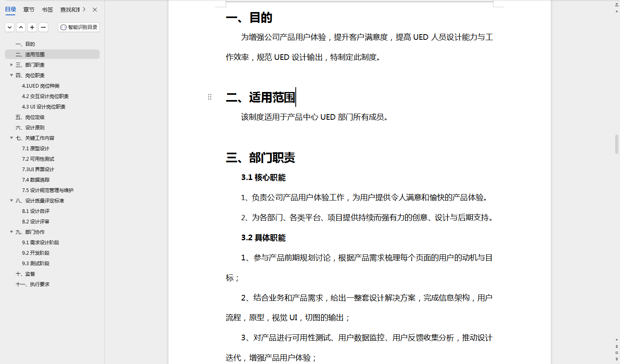Image resolution: width=620 pixels, height=364 pixels.
Task: Show more navigation tabs with right arrow
Action: click(84, 9)
